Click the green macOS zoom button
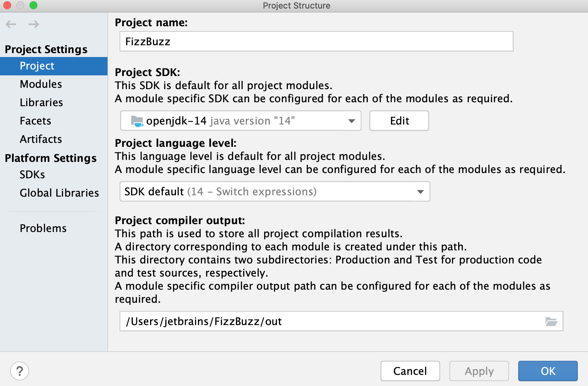Screen dimensions: 588x386 (33, 5)
